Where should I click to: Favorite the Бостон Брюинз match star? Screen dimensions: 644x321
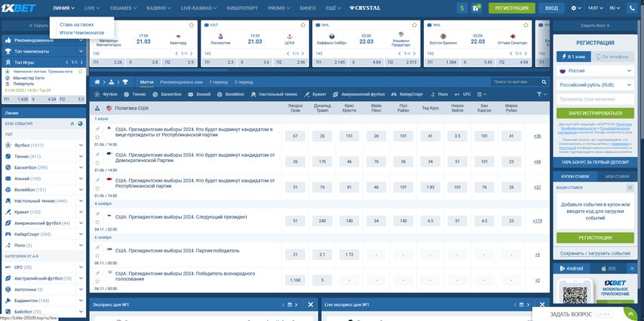click(526, 25)
